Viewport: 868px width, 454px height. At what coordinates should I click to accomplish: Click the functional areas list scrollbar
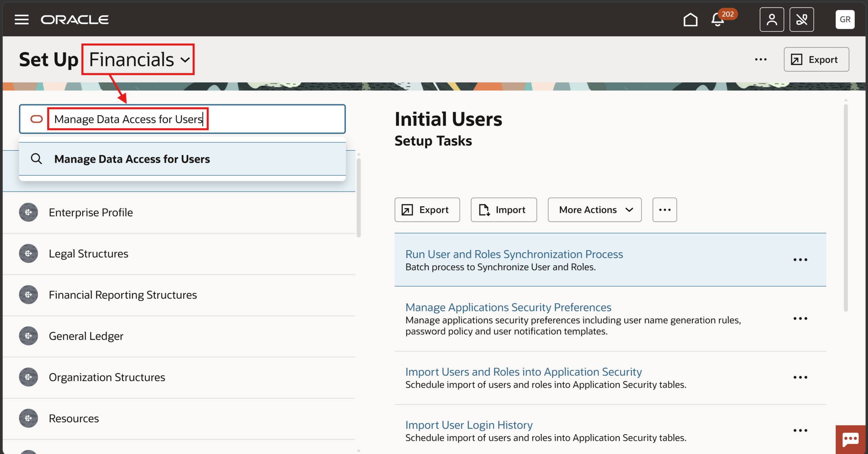(x=358, y=198)
